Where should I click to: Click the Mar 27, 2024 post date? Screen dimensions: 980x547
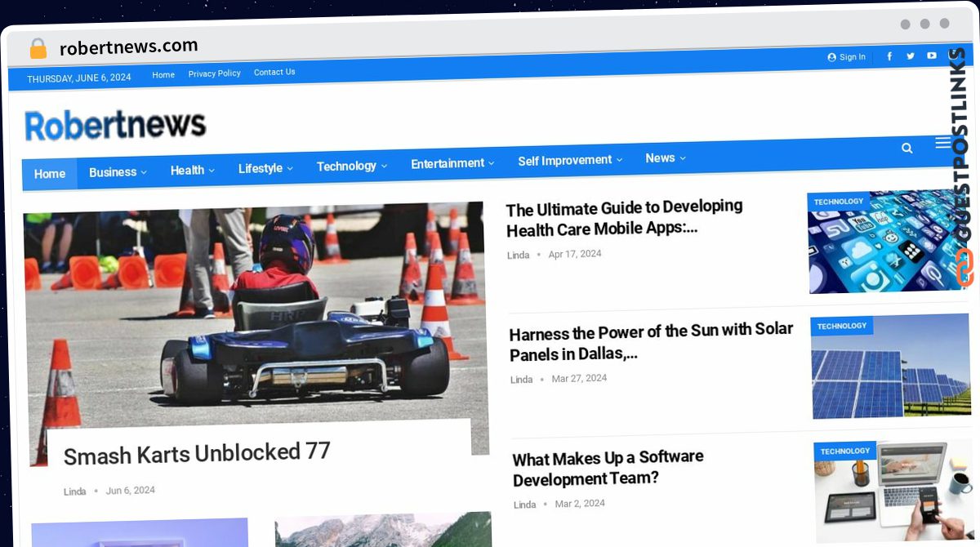579,378
